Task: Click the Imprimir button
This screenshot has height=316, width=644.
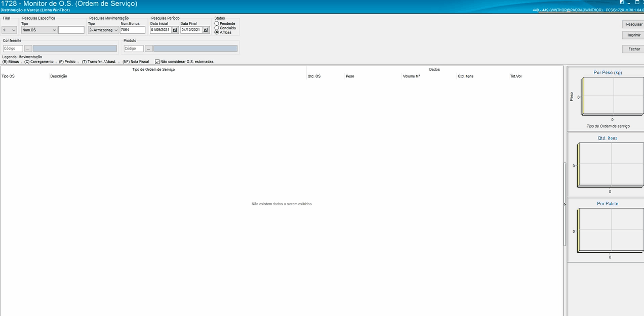Action: [634, 35]
